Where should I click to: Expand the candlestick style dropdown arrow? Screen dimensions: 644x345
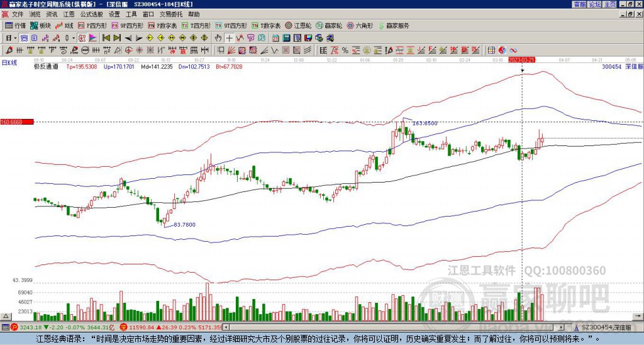tap(74, 38)
